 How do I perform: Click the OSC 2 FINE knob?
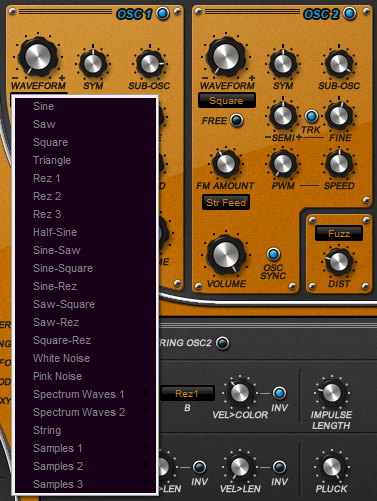(x=339, y=116)
